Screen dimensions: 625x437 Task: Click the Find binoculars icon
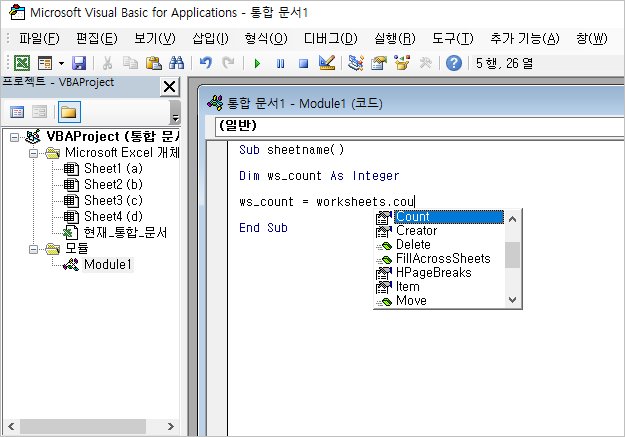coord(176,63)
